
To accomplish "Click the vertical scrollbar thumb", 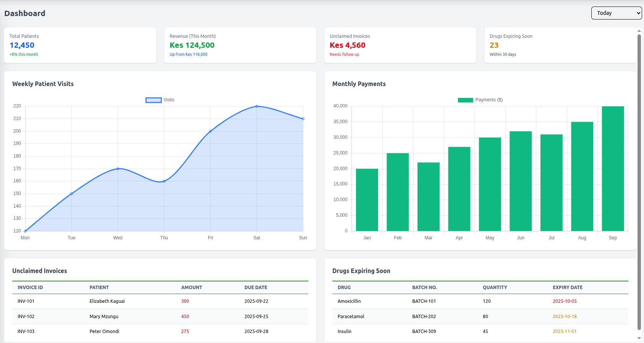I will pyautogui.click(x=639, y=182).
